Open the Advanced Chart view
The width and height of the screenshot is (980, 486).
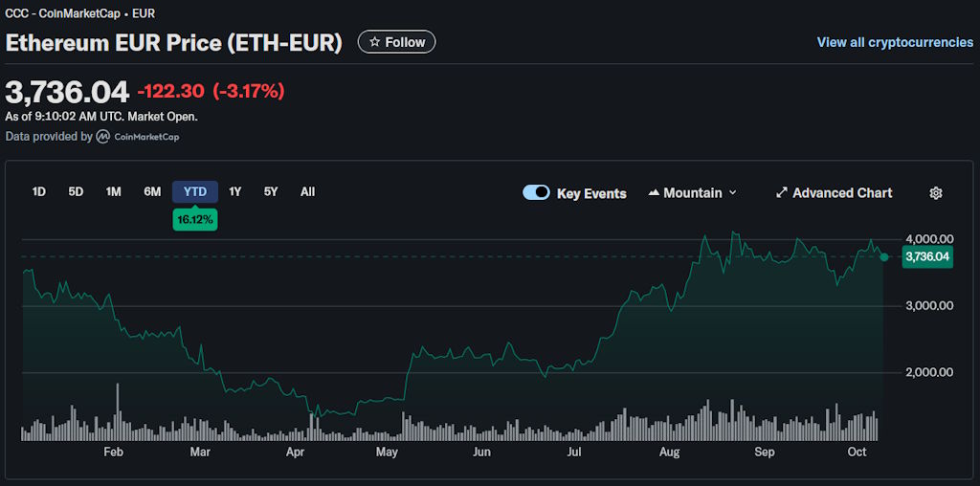[842, 193]
